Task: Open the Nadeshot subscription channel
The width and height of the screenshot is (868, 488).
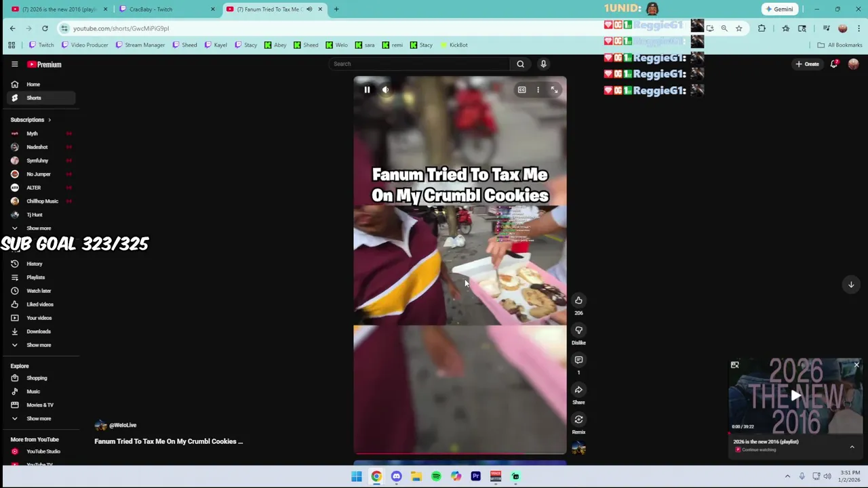Action: [41, 147]
